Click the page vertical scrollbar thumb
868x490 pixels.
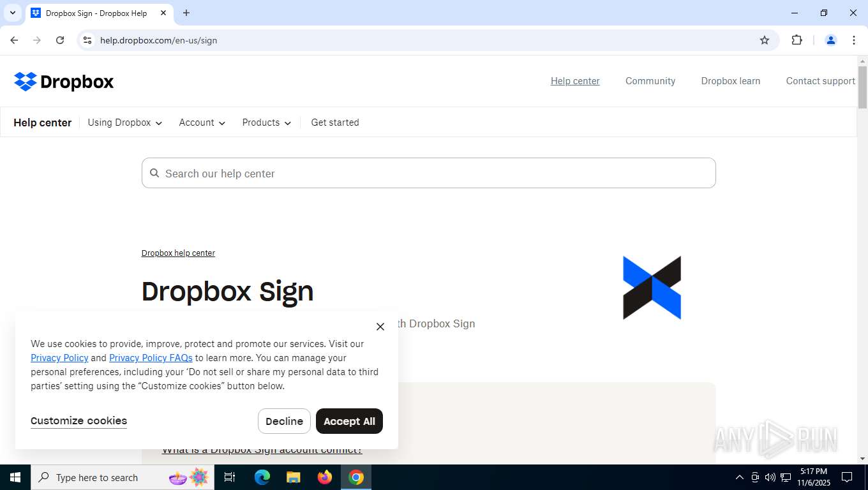(862, 87)
